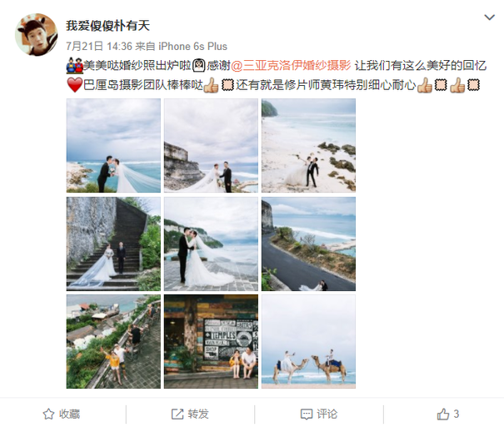Viewport: 504px width, 427px height.
Task: Click the repost share icon
Action: click(x=177, y=414)
